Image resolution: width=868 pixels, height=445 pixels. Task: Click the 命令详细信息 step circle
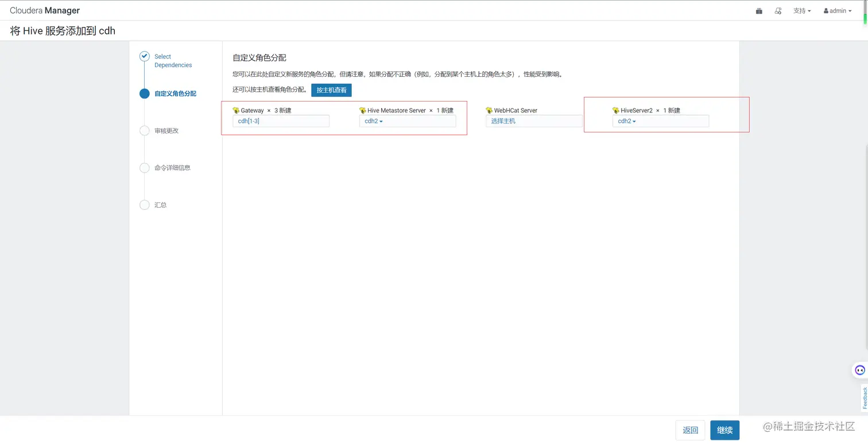tap(145, 168)
